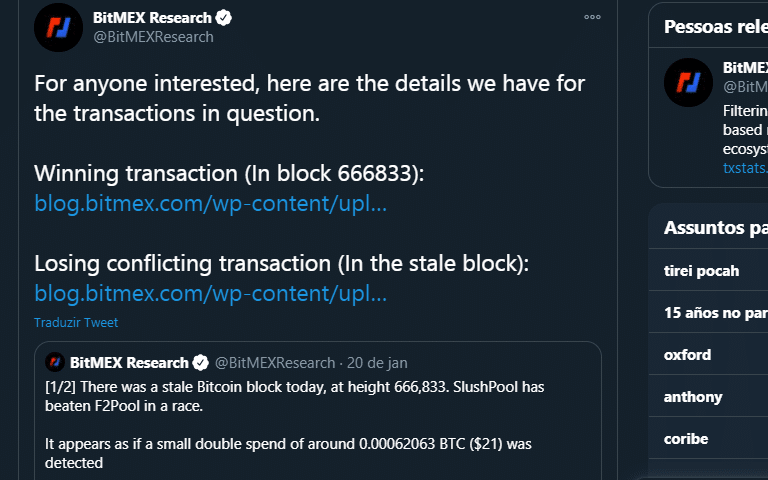Click @BitMEXResearch handle in the quoted tweet

[x=275, y=363]
